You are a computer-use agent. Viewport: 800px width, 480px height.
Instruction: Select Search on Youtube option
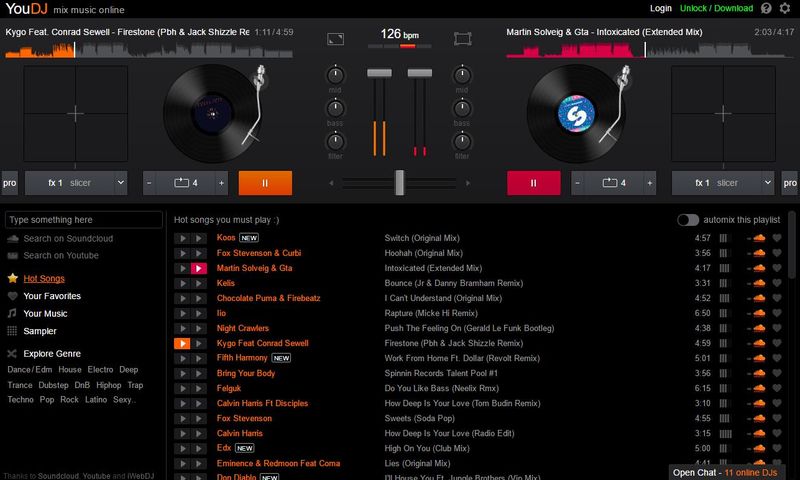(x=61, y=256)
